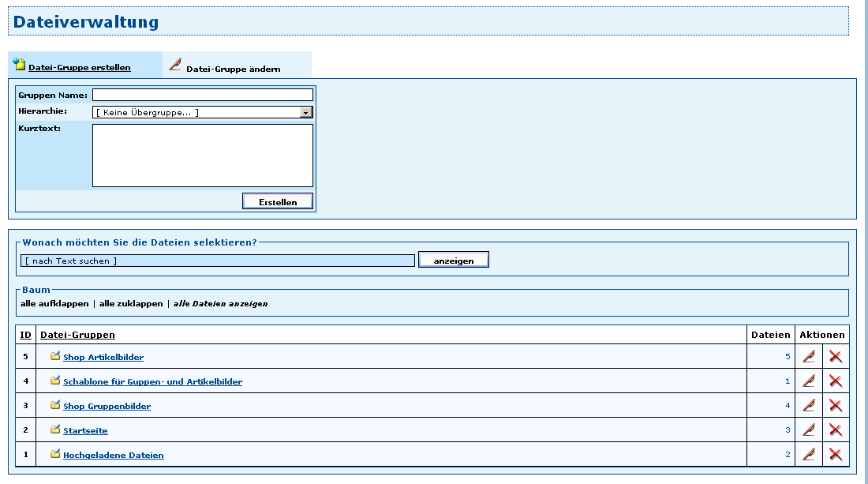Switch to Datei-Gruppe erstellen tab
868x484 pixels.
pyautogui.click(x=79, y=68)
